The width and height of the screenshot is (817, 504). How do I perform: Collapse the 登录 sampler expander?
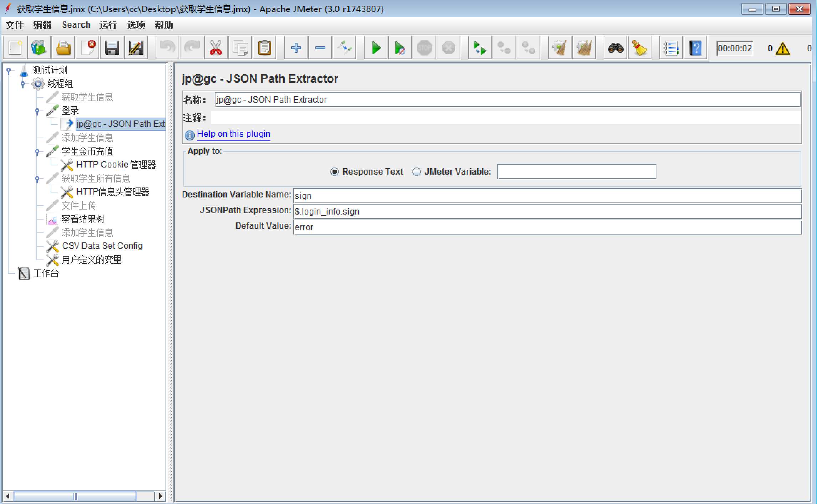[37, 111]
